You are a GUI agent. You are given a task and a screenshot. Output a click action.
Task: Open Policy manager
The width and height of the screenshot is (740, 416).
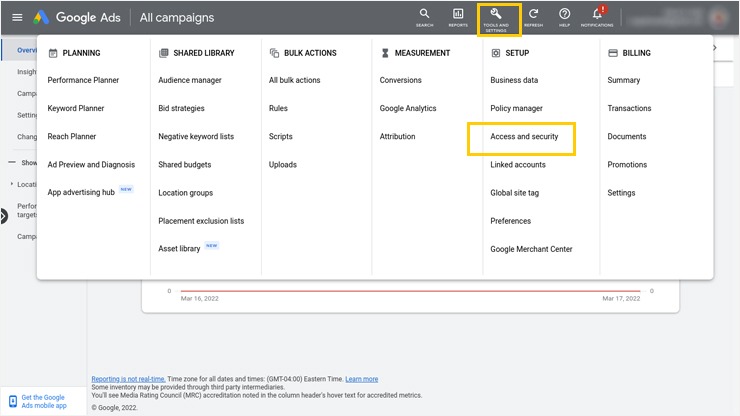coord(516,108)
